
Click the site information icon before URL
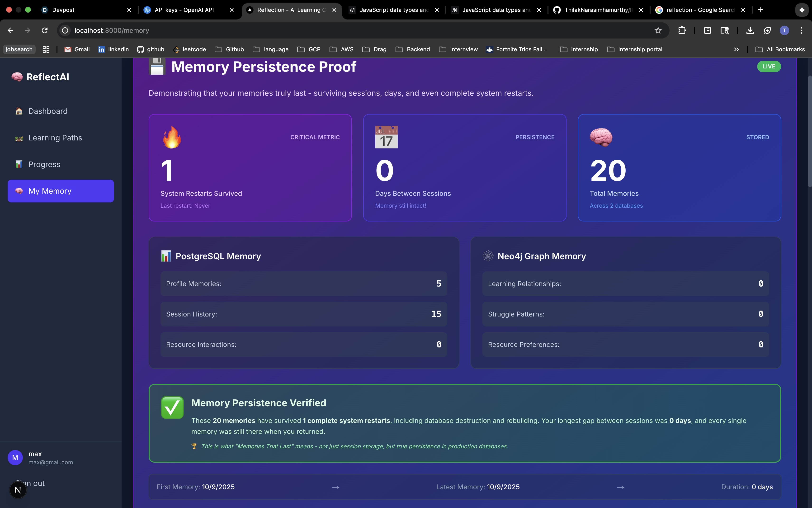pos(65,31)
